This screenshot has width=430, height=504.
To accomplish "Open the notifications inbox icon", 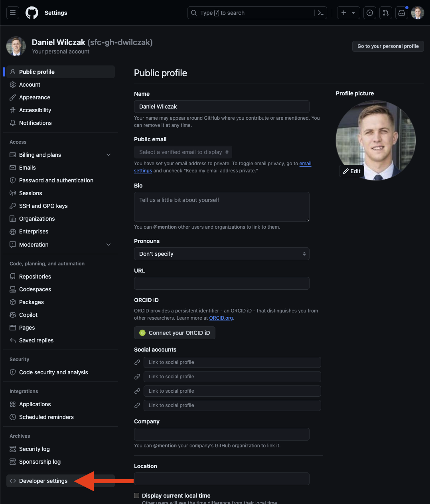I will coord(402,13).
